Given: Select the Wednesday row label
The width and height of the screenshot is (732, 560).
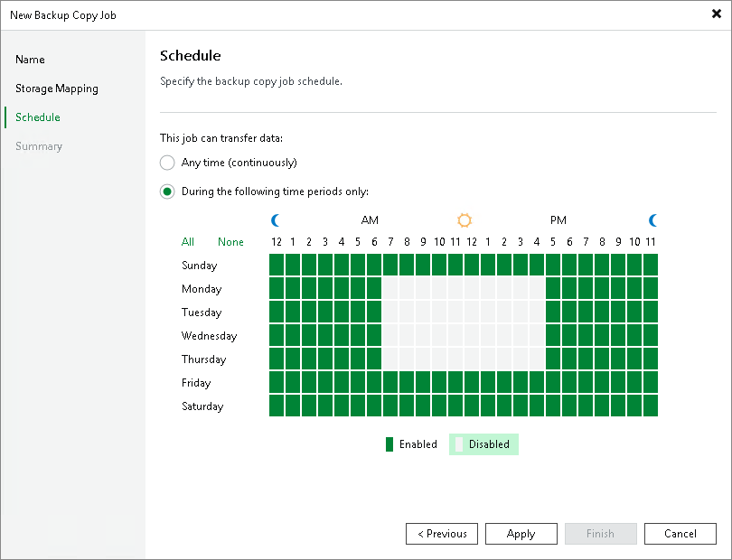Looking at the screenshot, I should [209, 335].
